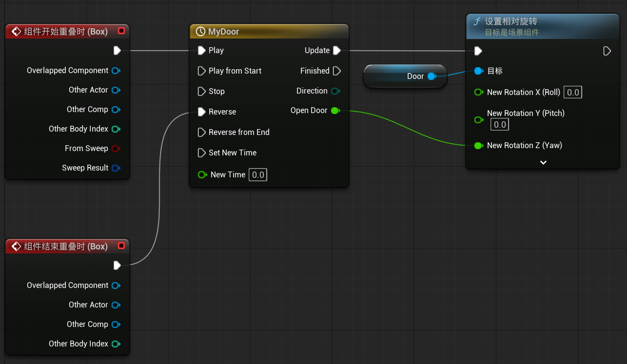Click the Finished output exec pin
This screenshot has height=364, width=627.
[336, 71]
